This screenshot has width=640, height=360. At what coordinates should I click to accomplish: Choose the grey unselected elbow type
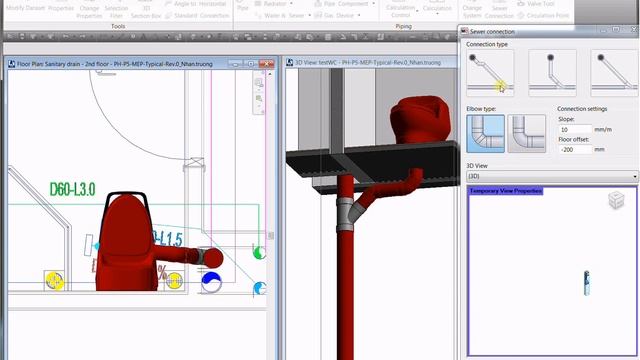527,133
